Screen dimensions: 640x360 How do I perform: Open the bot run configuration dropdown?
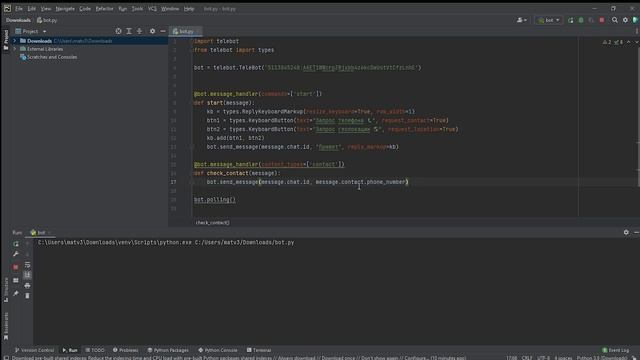tap(549, 20)
